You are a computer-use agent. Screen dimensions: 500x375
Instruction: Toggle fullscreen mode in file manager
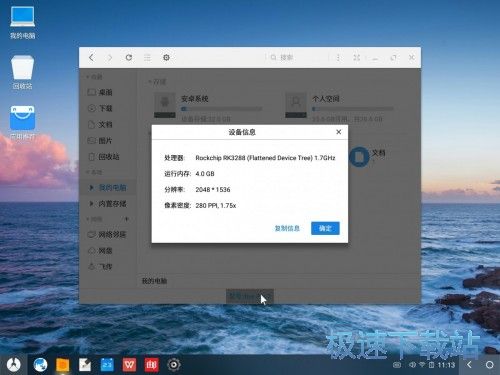click(x=357, y=58)
